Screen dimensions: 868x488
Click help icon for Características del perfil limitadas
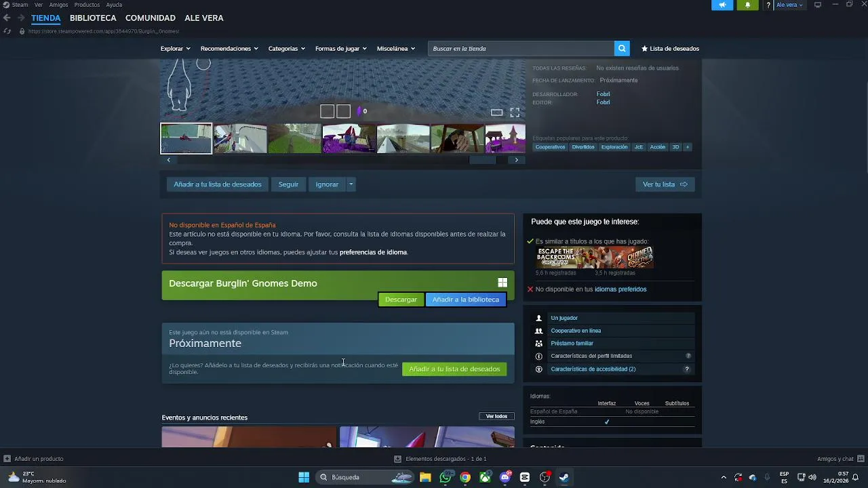[x=688, y=356]
